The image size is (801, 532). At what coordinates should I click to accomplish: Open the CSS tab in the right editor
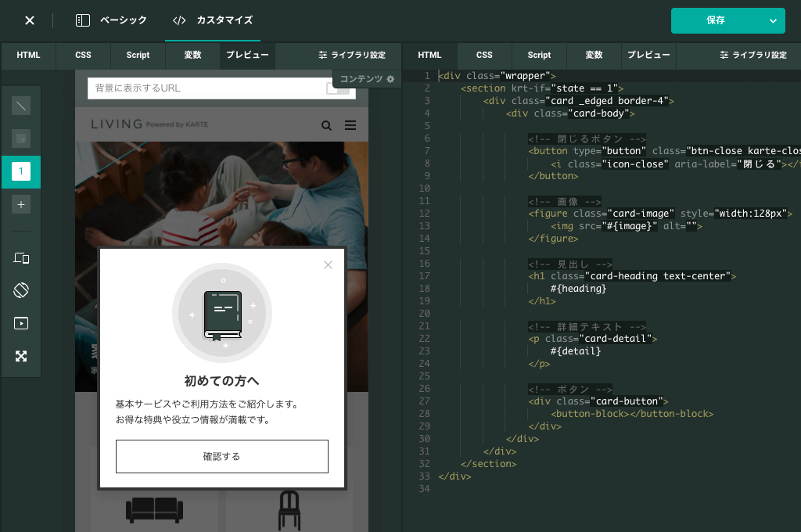tap(484, 56)
